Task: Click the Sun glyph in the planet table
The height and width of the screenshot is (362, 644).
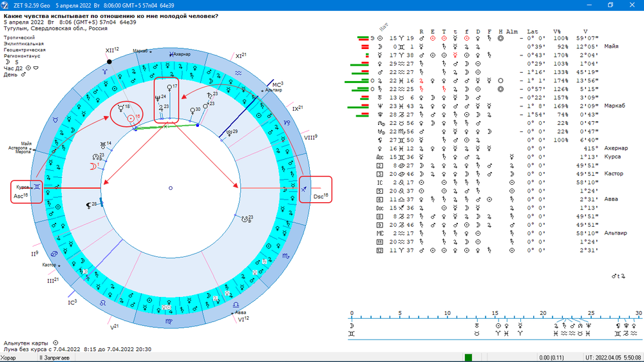Action: [x=380, y=38]
